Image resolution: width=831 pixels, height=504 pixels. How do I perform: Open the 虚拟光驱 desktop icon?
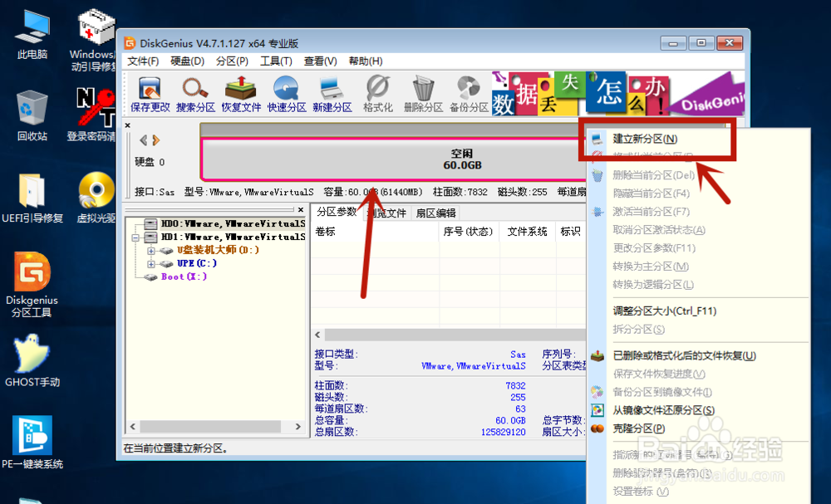(x=96, y=198)
